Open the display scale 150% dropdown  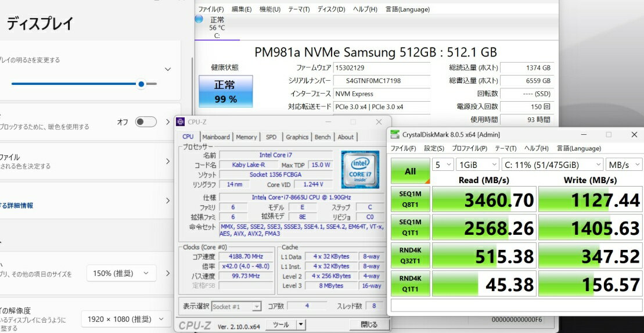point(121,273)
